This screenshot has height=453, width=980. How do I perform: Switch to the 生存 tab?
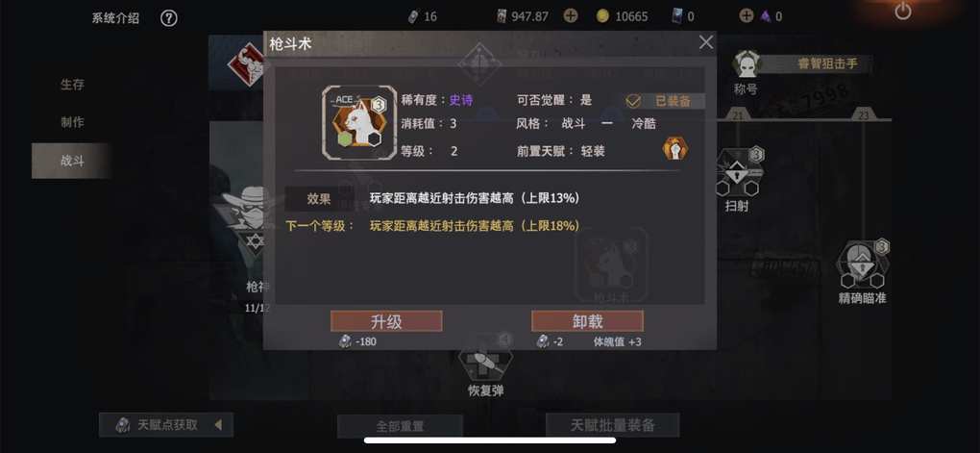(72, 85)
